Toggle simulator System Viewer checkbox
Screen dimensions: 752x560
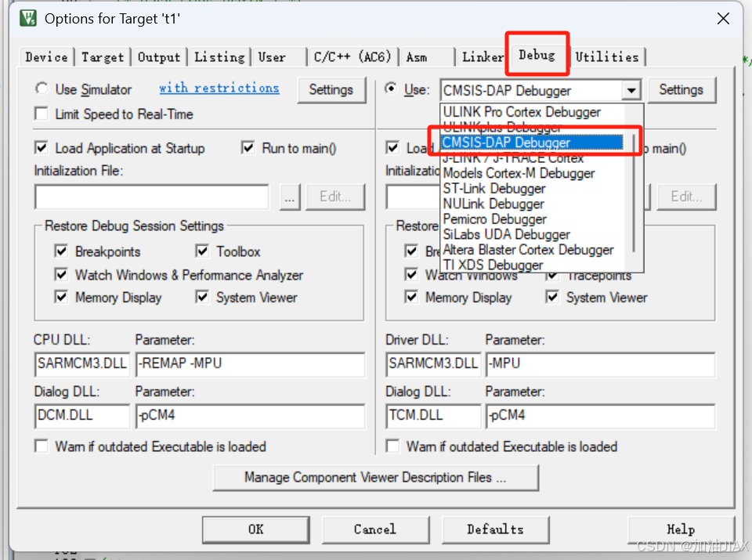(202, 297)
